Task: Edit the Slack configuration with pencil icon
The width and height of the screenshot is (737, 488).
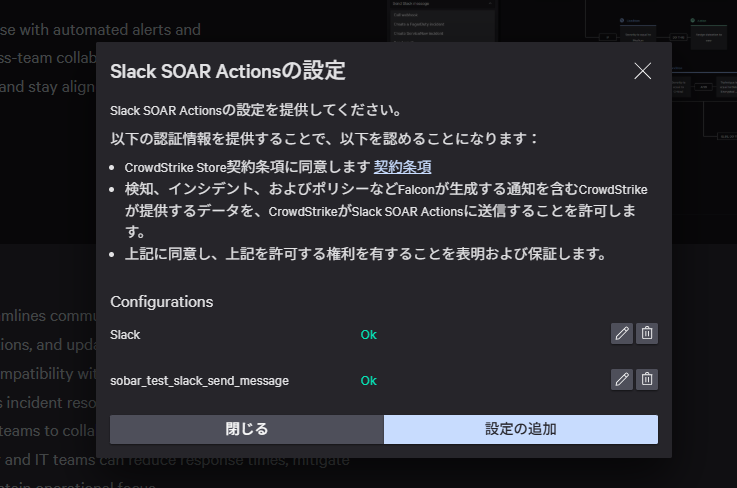Action: [x=622, y=334]
